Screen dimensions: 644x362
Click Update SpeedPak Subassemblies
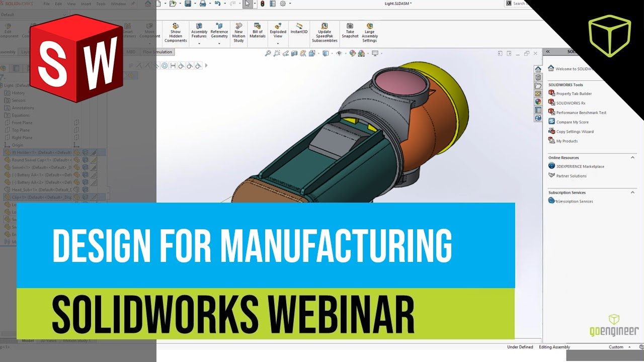coord(325,33)
